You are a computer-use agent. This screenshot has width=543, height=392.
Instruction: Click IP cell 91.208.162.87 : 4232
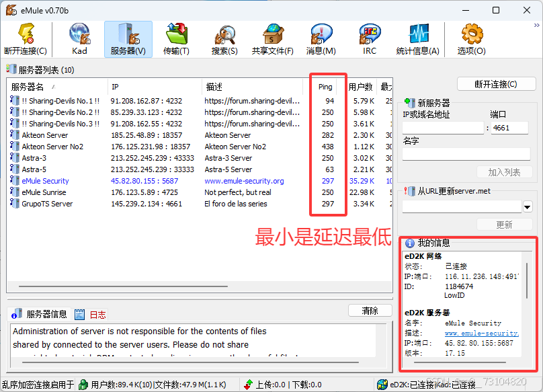click(x=146, y=100)
